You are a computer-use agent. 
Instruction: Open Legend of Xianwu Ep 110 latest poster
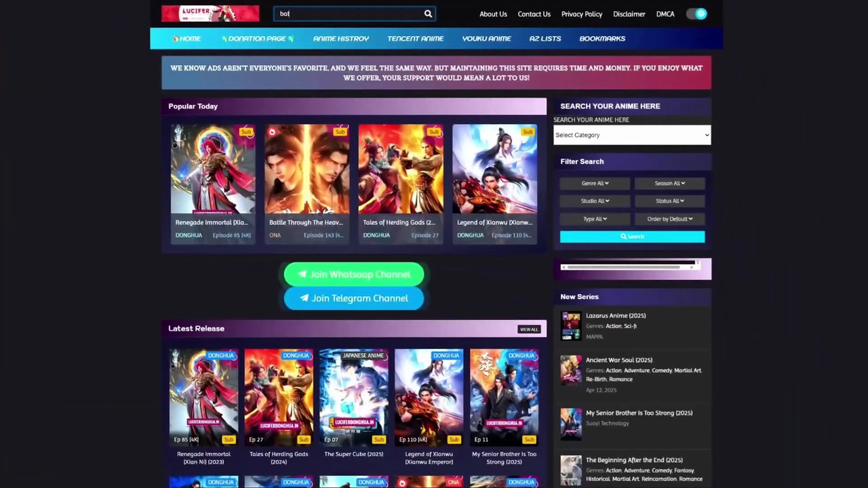[x=429, y=397]
